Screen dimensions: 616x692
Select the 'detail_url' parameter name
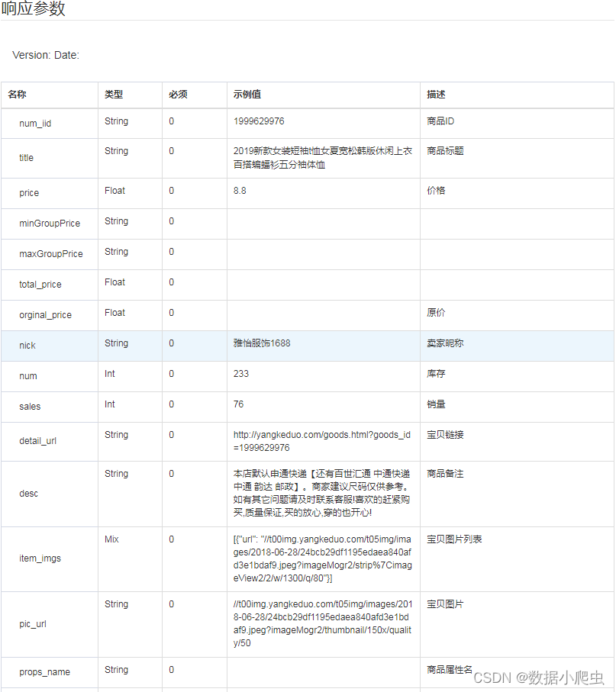[38, 441]
